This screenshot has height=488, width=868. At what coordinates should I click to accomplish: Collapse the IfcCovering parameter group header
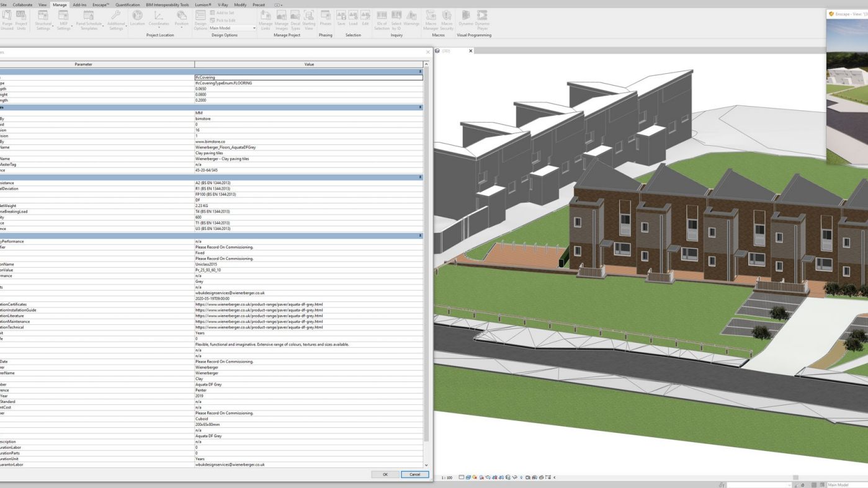(x=420, y=71)
